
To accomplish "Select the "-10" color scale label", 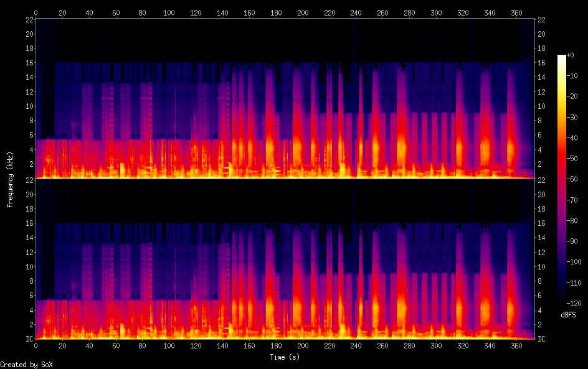I will 572,76.
